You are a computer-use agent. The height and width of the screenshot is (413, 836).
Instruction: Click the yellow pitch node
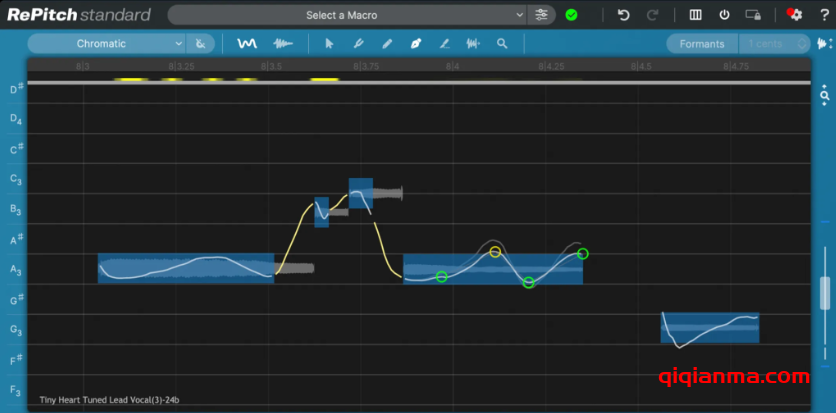pyautogui.click(x=495, y=252)
